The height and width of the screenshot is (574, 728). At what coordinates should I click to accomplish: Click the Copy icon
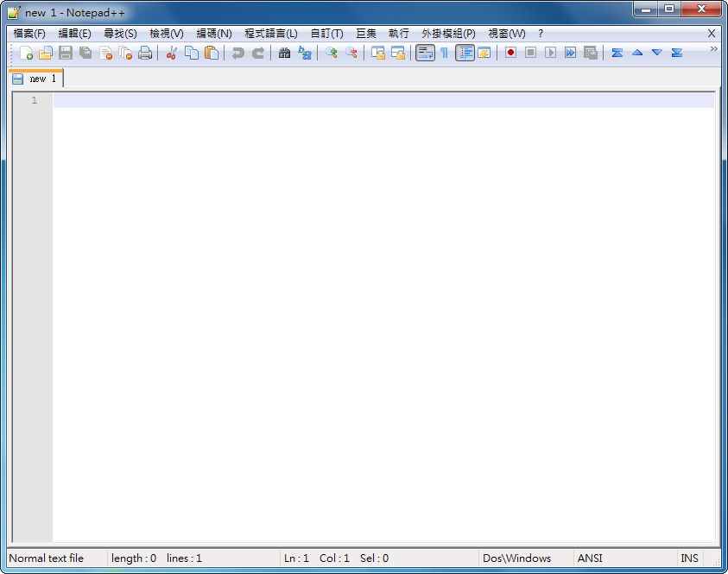(192, 53)
